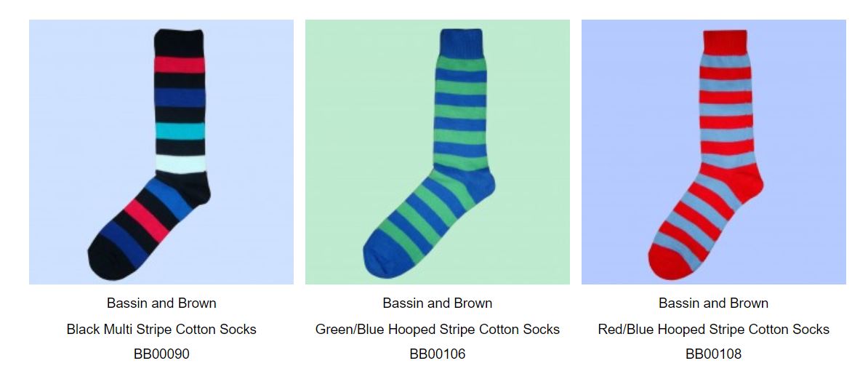Viewport: 868px width, 366px height.
Task: Click the blue cuff of the green/blue sock
Action: 462,41
